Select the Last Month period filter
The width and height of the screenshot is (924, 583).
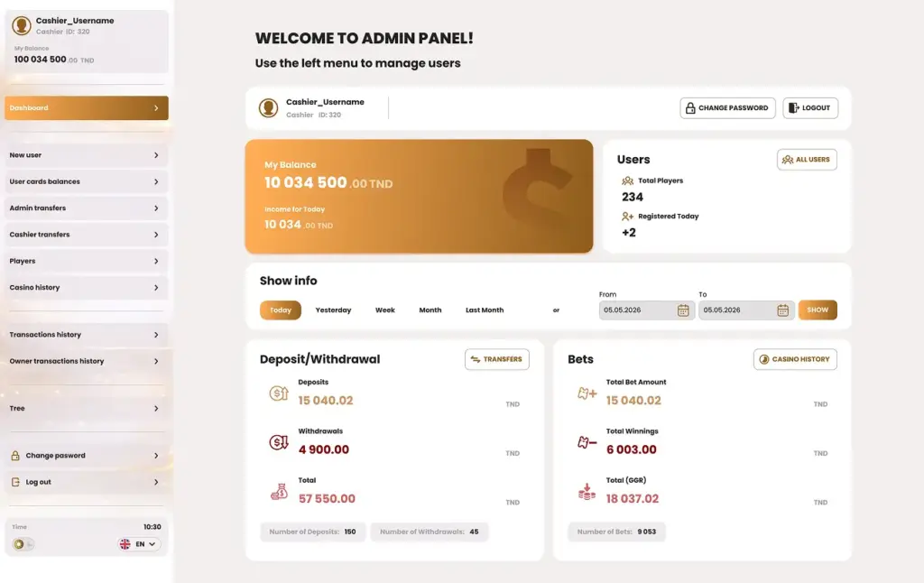coord(485,310)
